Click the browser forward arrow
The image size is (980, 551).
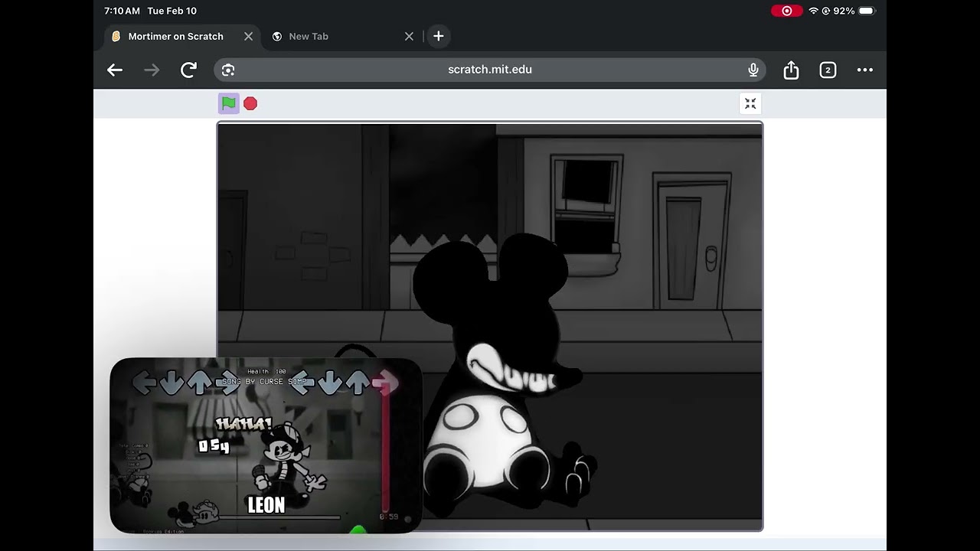point(152,70)
